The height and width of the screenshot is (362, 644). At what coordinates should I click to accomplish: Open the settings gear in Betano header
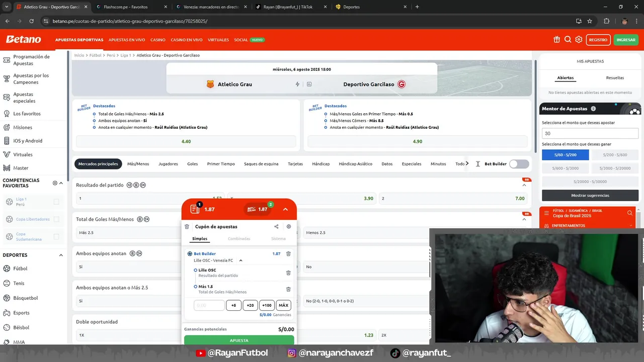pyautogui.click(x=579, y=40)
